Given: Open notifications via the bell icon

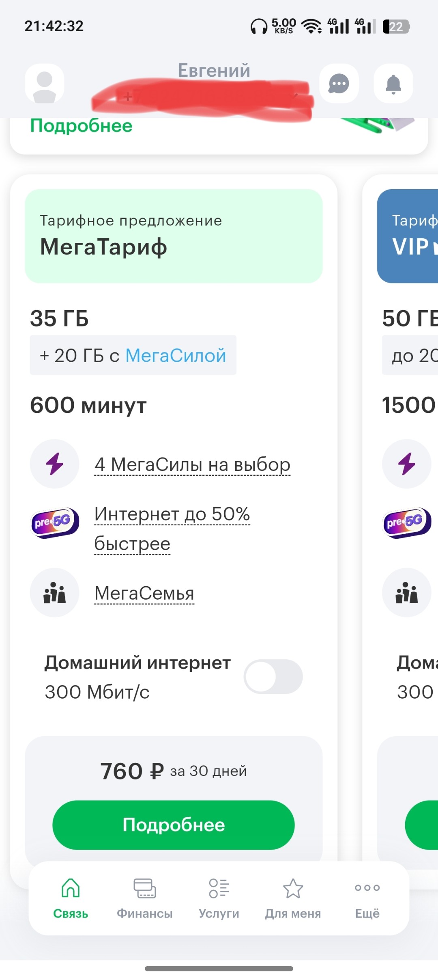Looking at the screenshot, I should pos(393,84).
